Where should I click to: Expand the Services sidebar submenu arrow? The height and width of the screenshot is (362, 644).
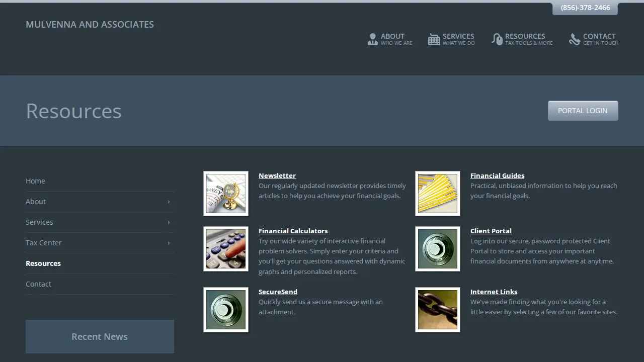[x=169, y=222]
